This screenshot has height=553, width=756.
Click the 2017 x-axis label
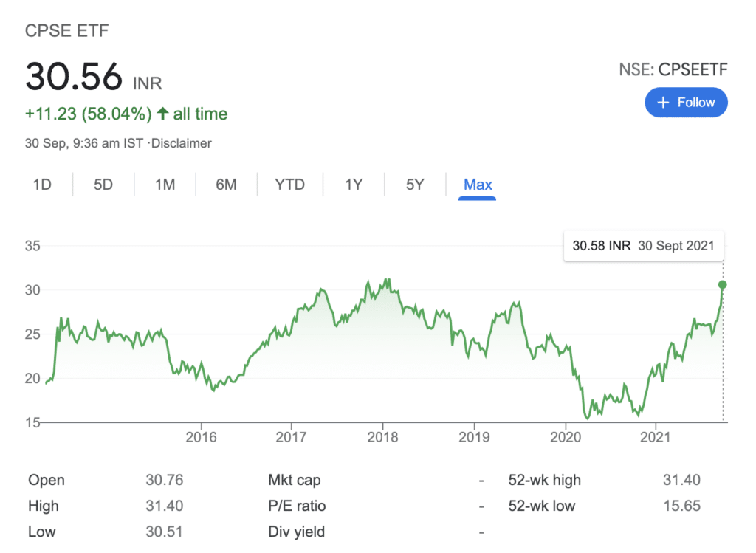(x=291, y=437)
